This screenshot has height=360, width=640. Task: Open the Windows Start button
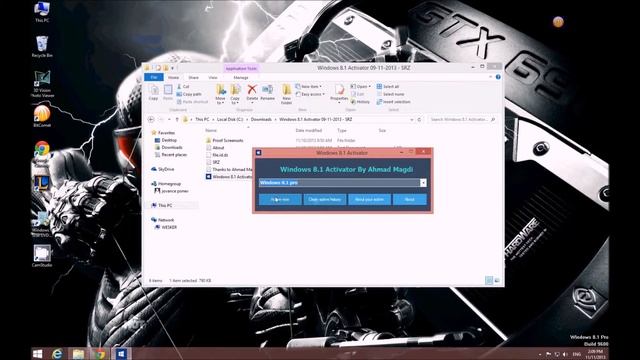[x=38, y=353]
